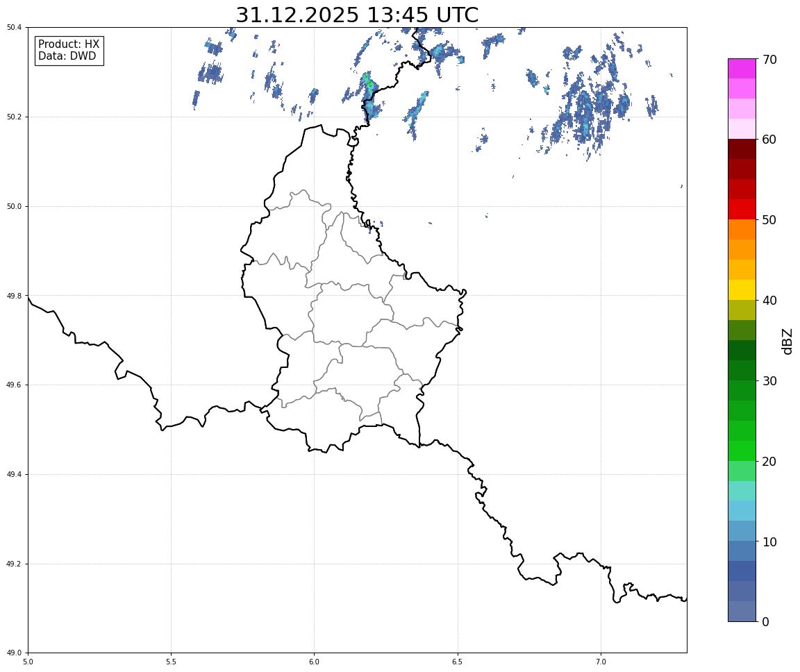Viewport: 800px width, 672px height.
Task: Click the colorbar tick label 60
Action: 770,140
